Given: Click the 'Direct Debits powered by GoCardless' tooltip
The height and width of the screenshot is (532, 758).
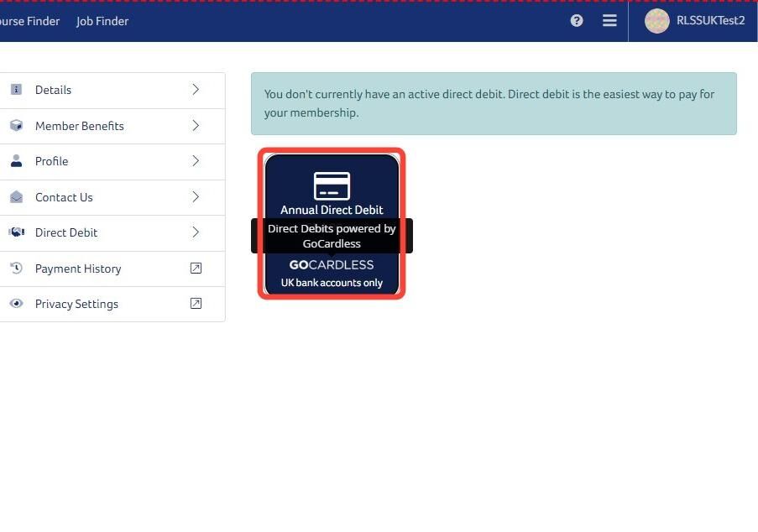Looking at the screenshot, I should coord(332,236).
